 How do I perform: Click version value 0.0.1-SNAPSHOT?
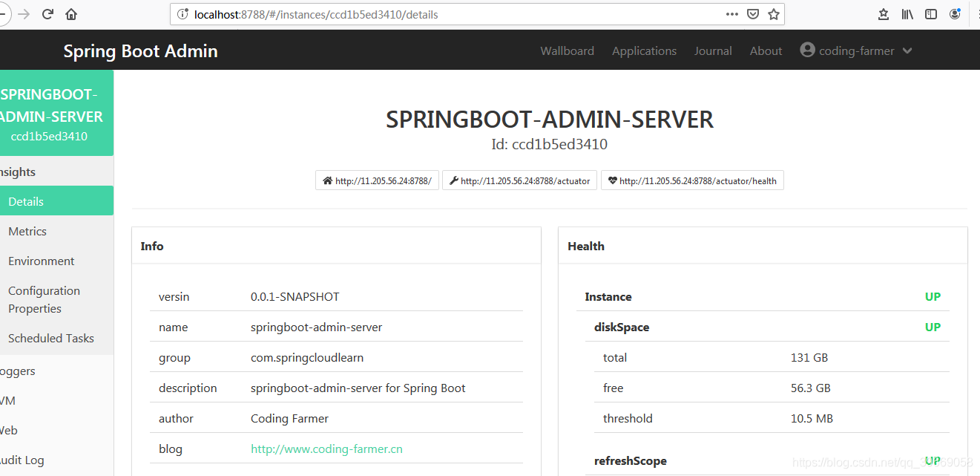[x=295, y=296]
